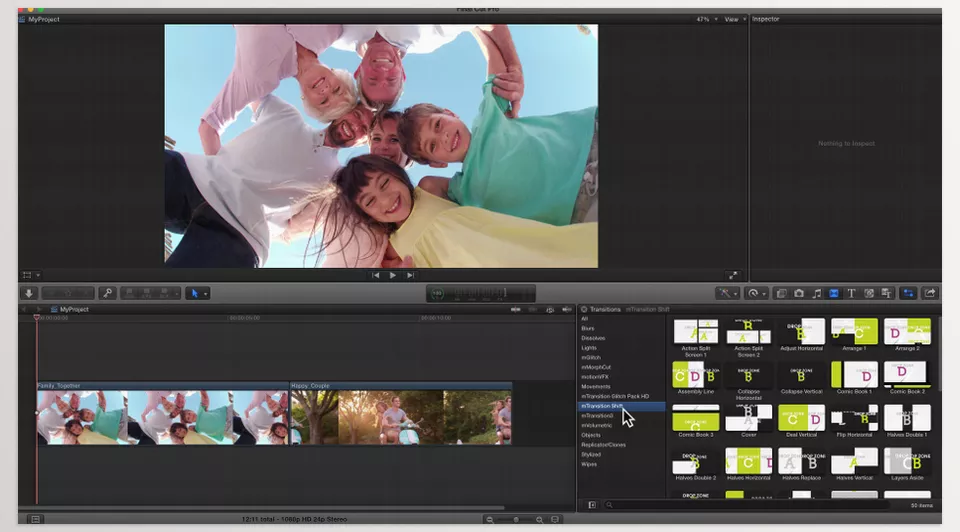Toggle the Inspector panel button
This screenshot has height=532, width=960.
pyautogui.click(x=908, y=293)
